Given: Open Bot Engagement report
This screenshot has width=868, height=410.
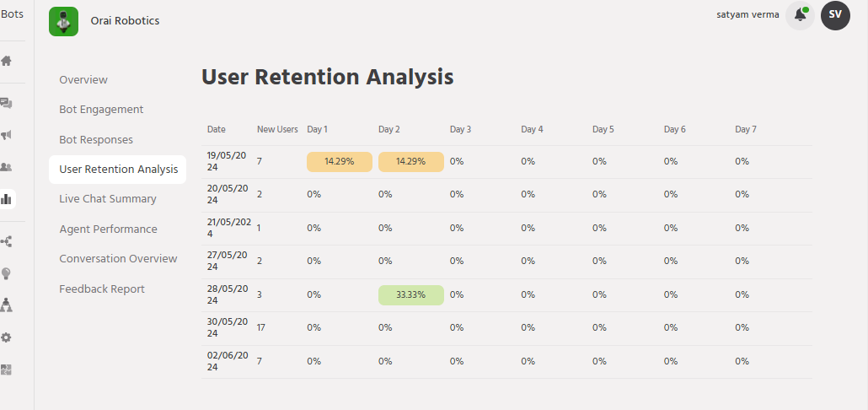Looking at the screenshot, I should point(101,110).
